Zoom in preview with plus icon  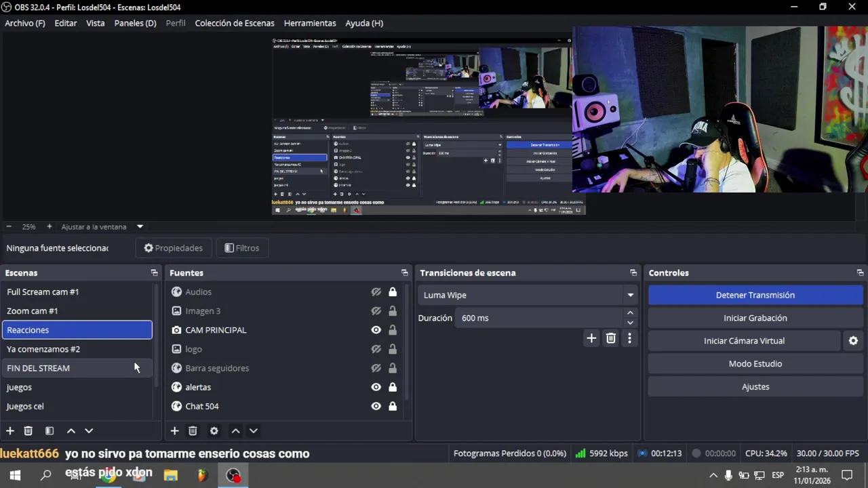tap(49, 226)
